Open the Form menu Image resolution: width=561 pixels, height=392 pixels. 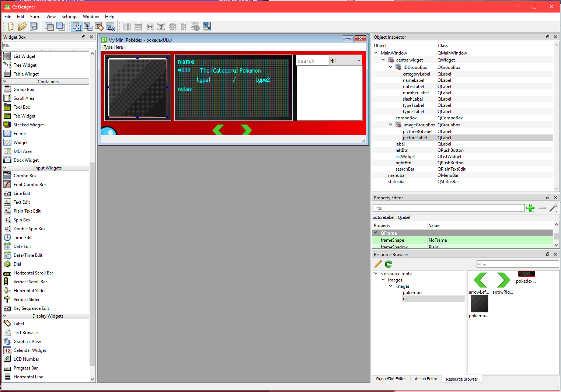pos(35,17)
